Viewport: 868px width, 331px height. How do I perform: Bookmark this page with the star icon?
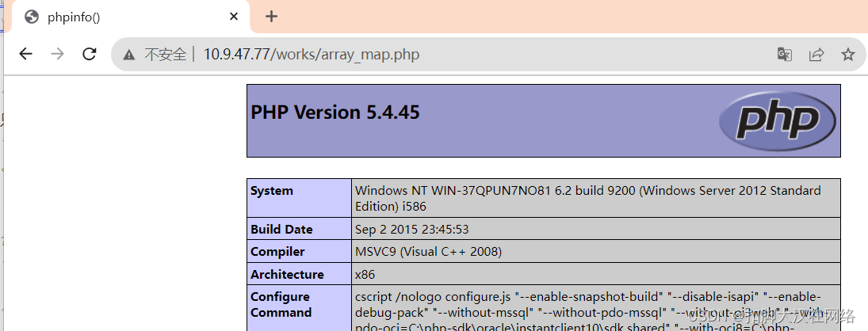point(847,54)
